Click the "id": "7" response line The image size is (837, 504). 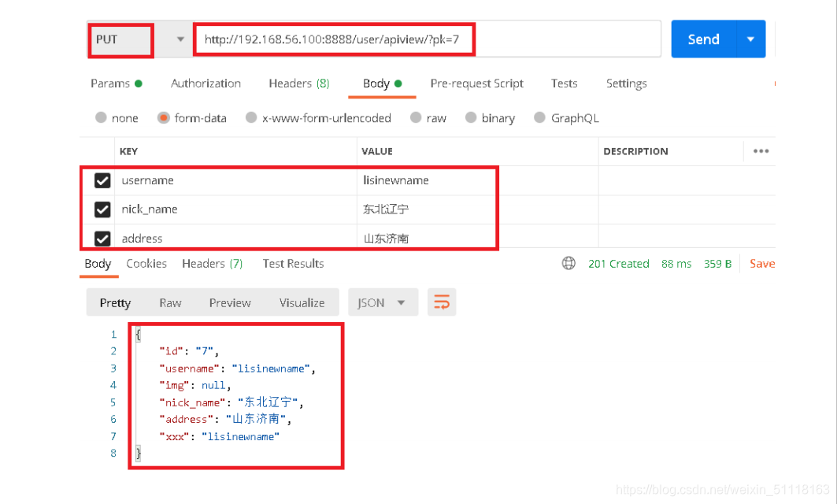point(189,351)
